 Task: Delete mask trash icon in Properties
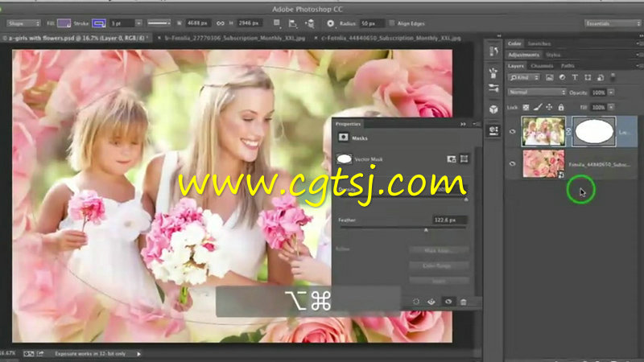click(x=464, y=302)
